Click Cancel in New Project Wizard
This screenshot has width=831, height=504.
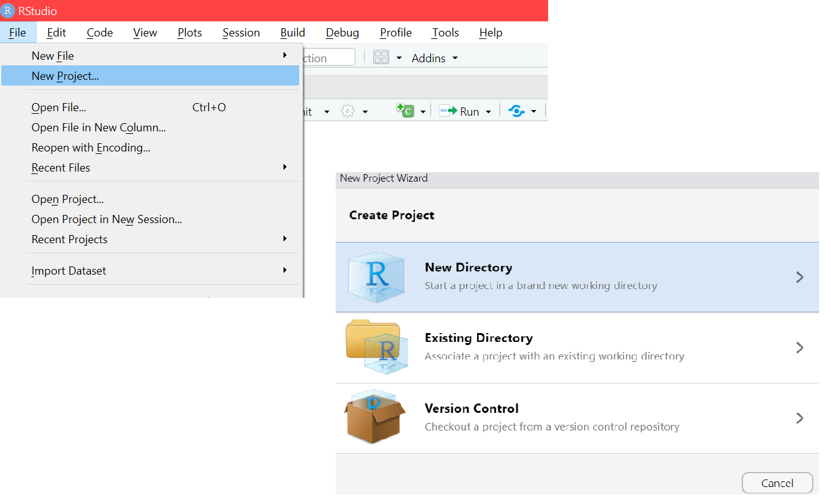click(778, 483)
